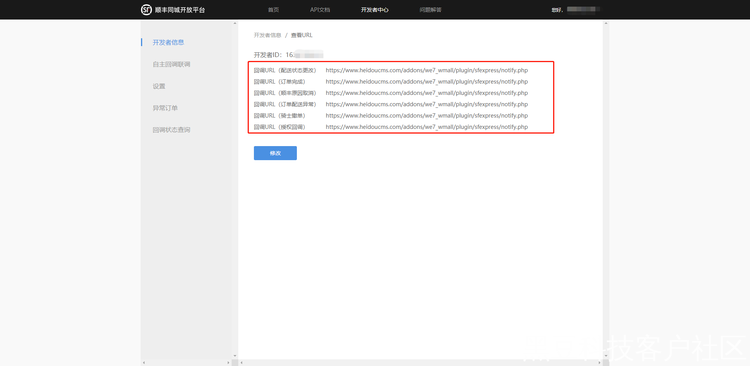Select 开发者信息 in the left sidebar

(168, 42)
